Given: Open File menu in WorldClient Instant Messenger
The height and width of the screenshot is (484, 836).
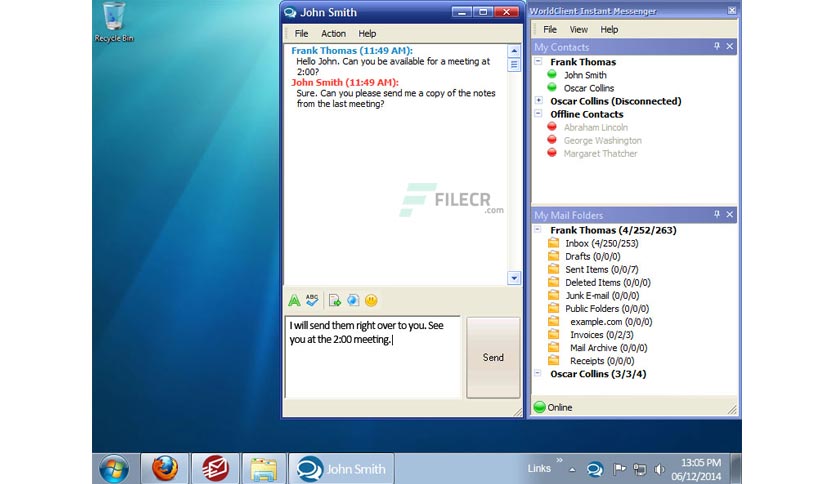Looking at the screenshot, I should click(x=550, y=29).
